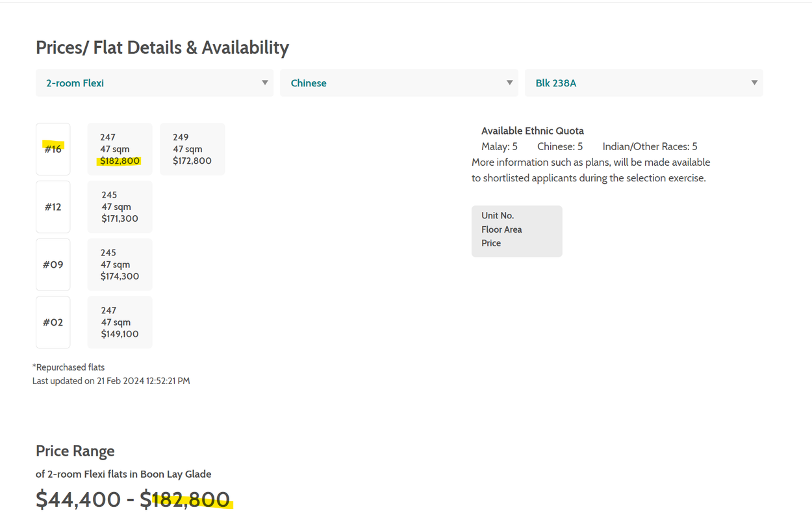Click the Chinese: 5 quota text

point(560,146)
